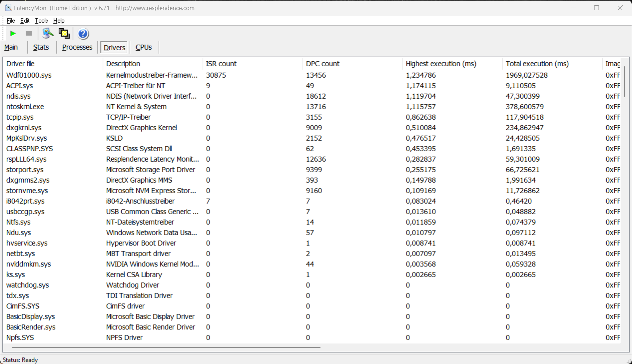Click the partially visible Image column header
Screen dimensions: 632x364
pyautogui.click(x=612, y=64)
